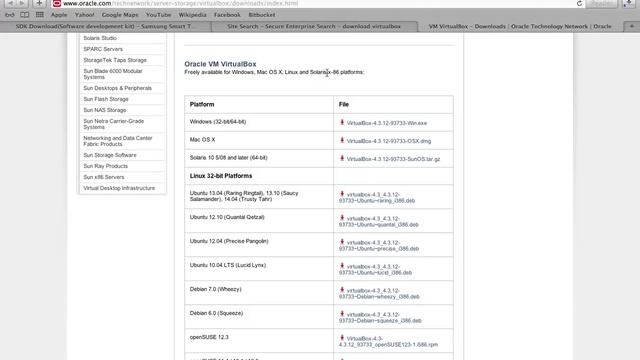Open SPARC Servers sidebar link
The image size is (640, 360).
(103, 49)
